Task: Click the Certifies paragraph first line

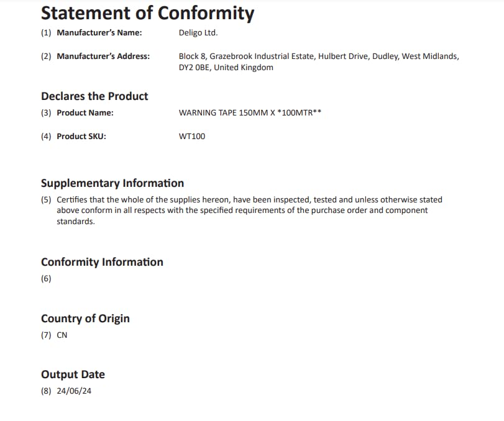Action: [249, 200]
